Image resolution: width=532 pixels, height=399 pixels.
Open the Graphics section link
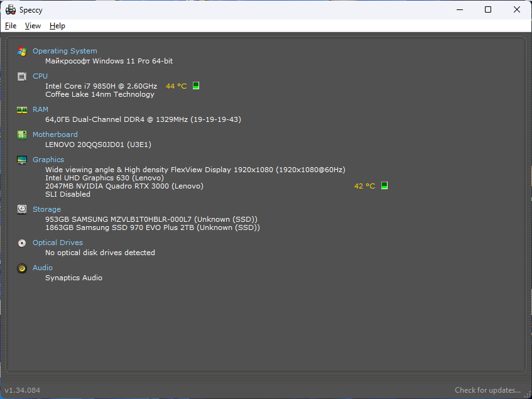click(48, 160)
